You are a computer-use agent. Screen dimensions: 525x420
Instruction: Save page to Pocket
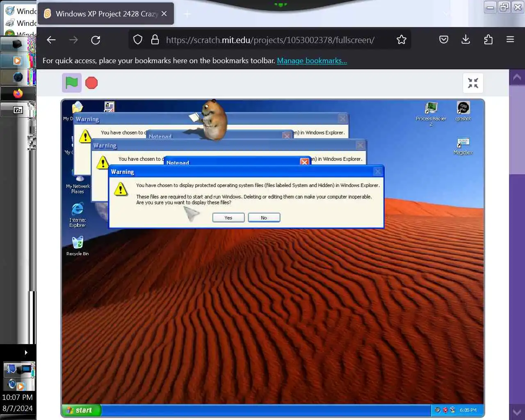pos(444,40)
